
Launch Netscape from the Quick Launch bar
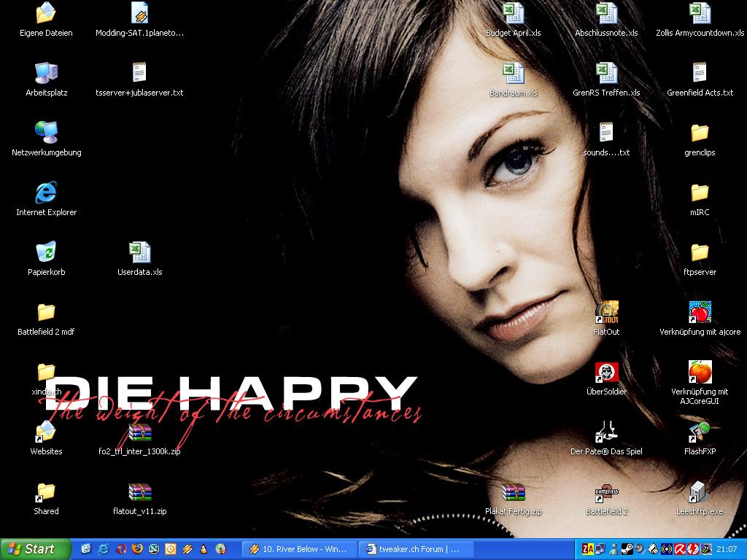154,549
